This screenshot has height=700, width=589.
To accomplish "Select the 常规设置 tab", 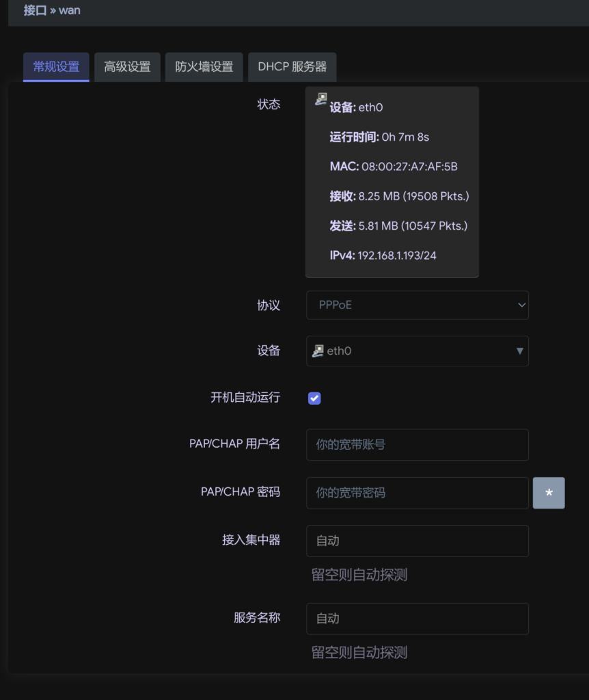I will 56,67.
